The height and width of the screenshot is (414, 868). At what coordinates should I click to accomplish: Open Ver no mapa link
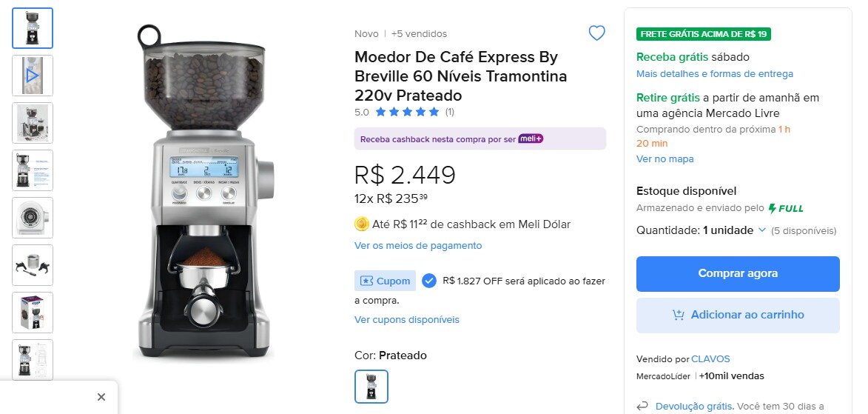pos(665,158)
